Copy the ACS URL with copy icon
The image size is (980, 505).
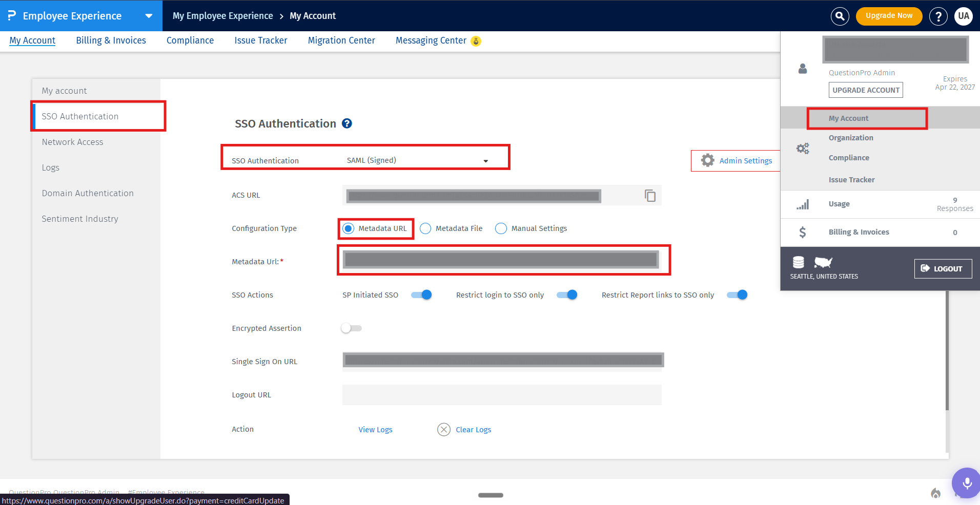tap(650, 195)
